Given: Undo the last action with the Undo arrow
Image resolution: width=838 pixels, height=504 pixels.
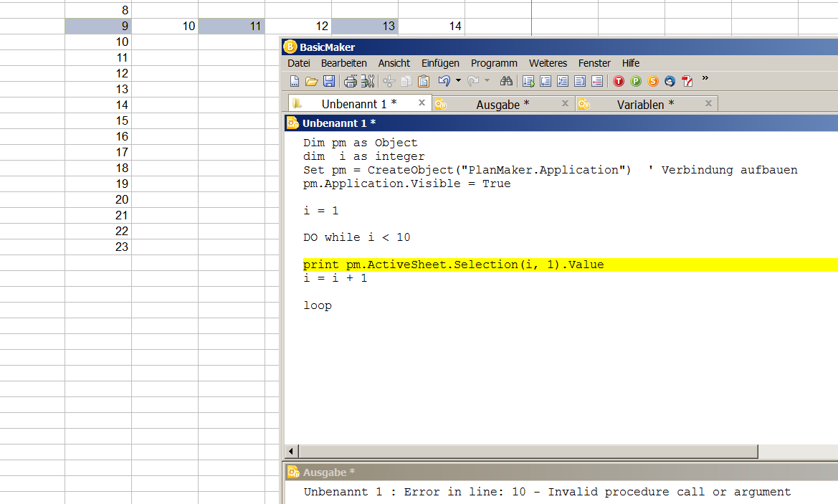Looking at the screenshot, I should (444, 81).
